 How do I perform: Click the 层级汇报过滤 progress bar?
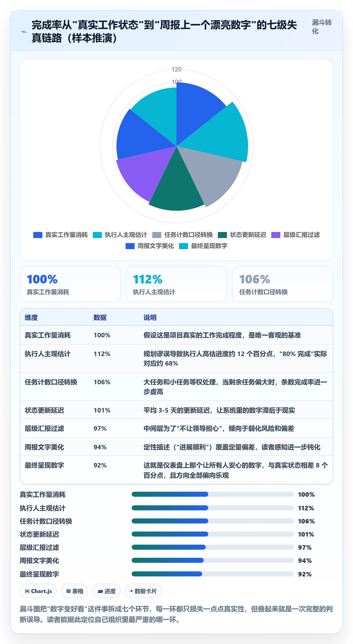(213, 547)
